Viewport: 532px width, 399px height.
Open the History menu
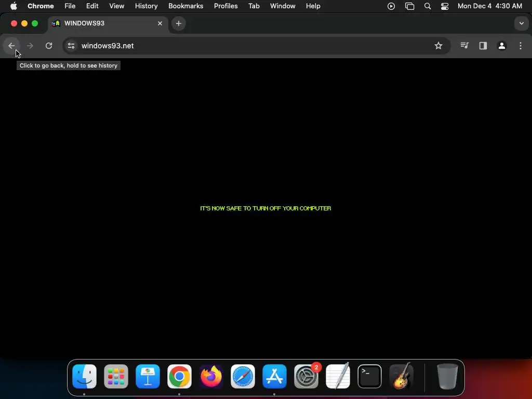click(146, 6)
